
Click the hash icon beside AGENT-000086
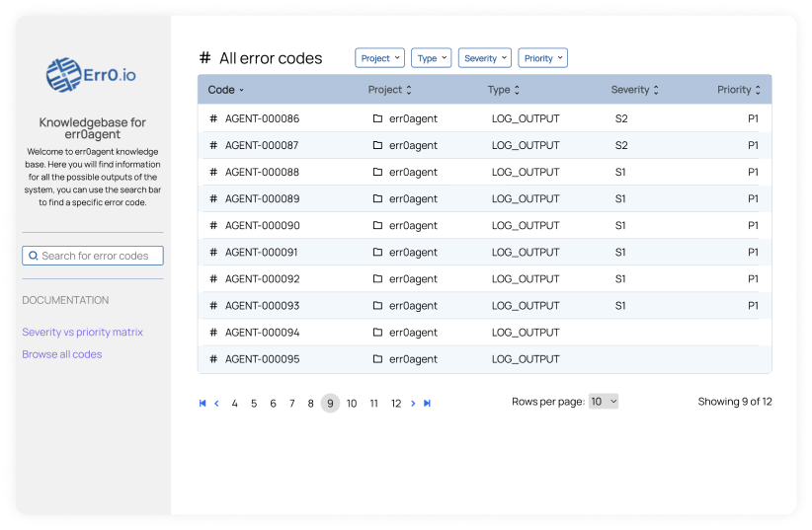tap(213, 118)
